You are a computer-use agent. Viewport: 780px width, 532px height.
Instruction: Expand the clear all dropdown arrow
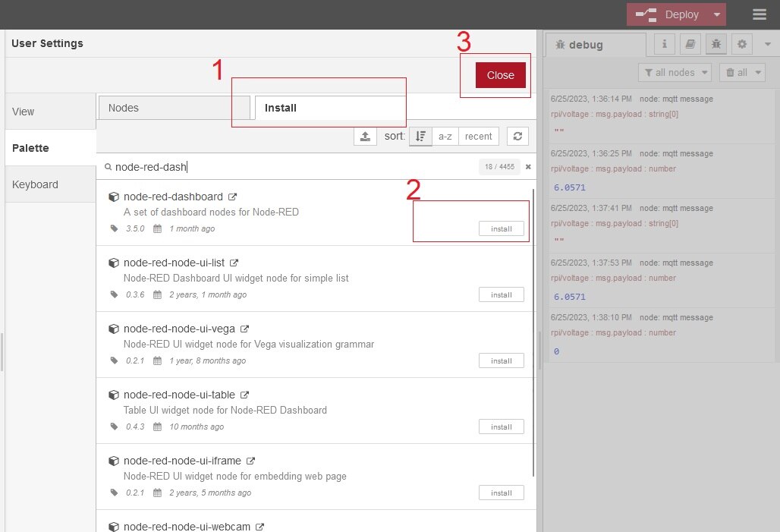click(758, 73)
